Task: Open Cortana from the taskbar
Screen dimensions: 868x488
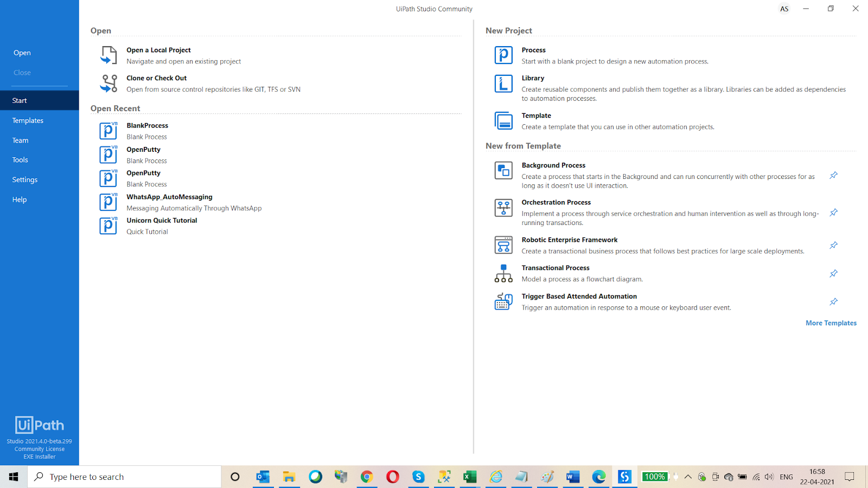Action: [x=235, y=477]
